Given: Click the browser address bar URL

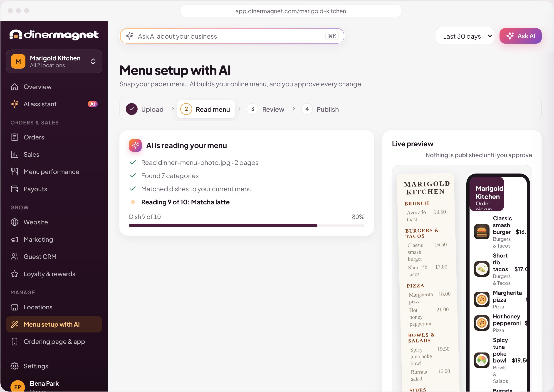Looking at the screenshot, I should click(x=291, y=11).
